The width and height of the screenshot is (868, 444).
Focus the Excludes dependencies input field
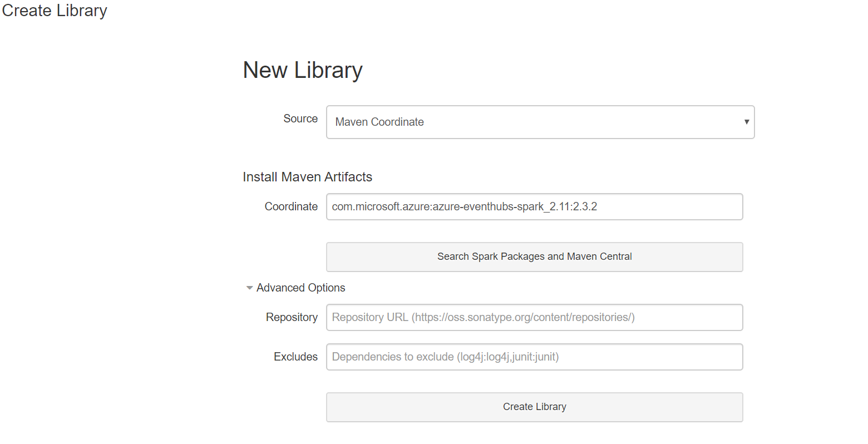point(535,357)
